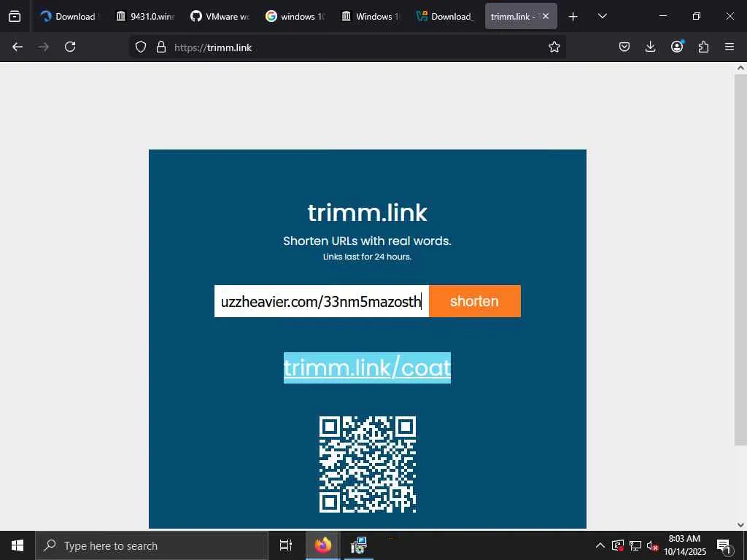747x560 pixels.
Task: Click the address bar URL field
Action: coord(348,47)
